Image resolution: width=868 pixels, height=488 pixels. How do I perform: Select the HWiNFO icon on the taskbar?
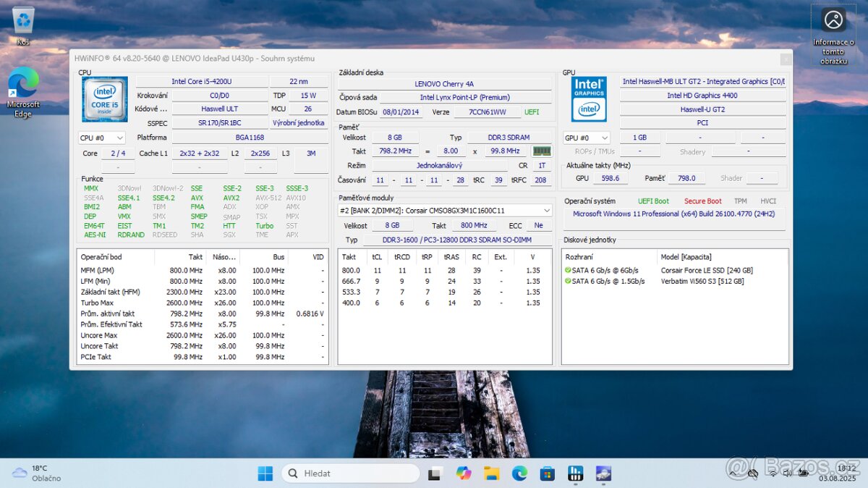pos(575,473)
